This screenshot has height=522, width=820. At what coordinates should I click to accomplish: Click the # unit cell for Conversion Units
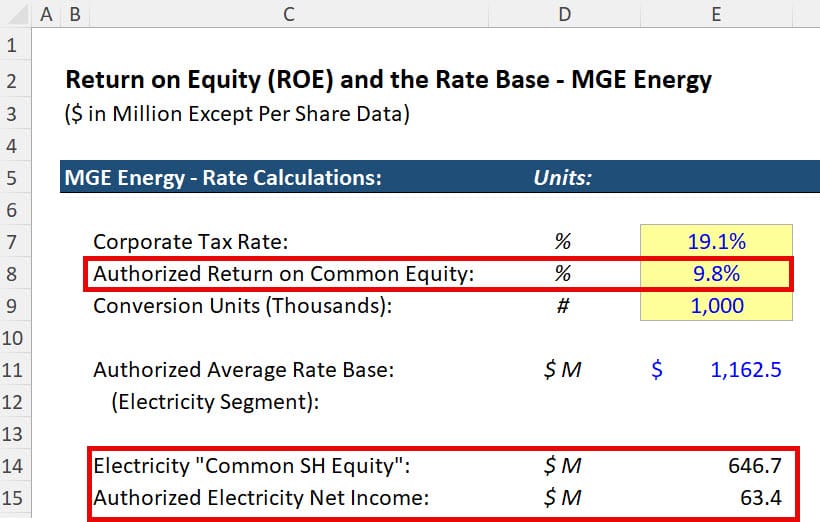pyautogui.click(x=563, y=306)
